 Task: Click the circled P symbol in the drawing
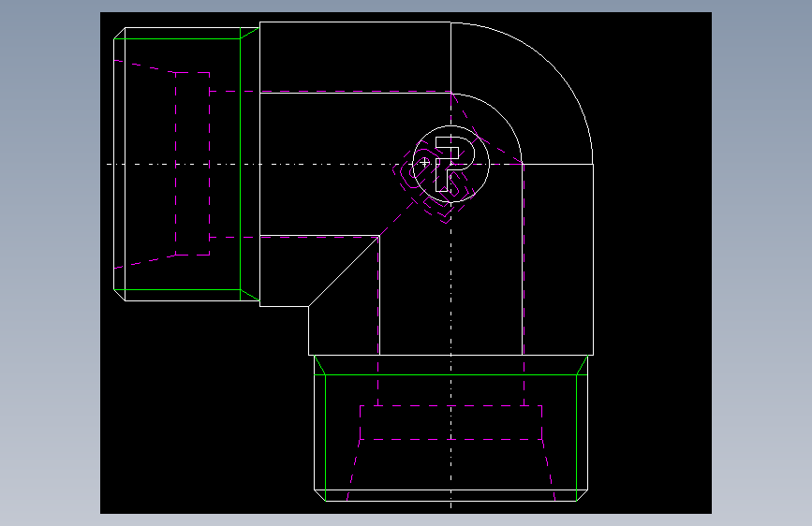point(451,164)
